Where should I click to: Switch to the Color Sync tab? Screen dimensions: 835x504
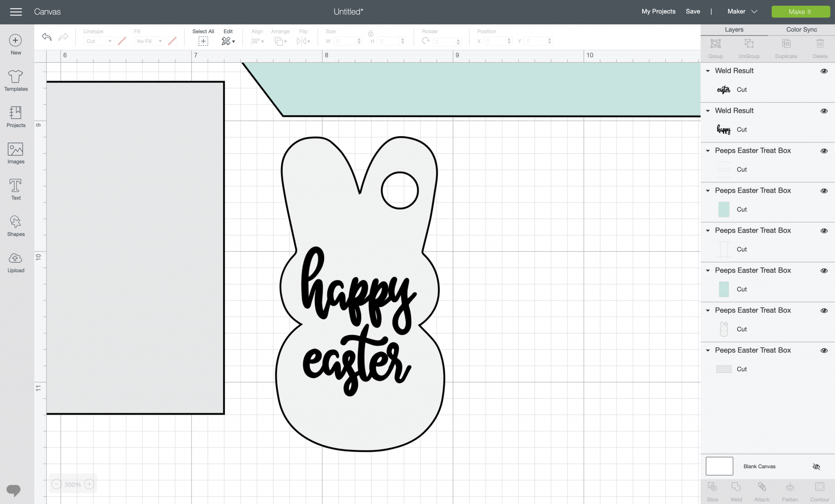[802, 29]
